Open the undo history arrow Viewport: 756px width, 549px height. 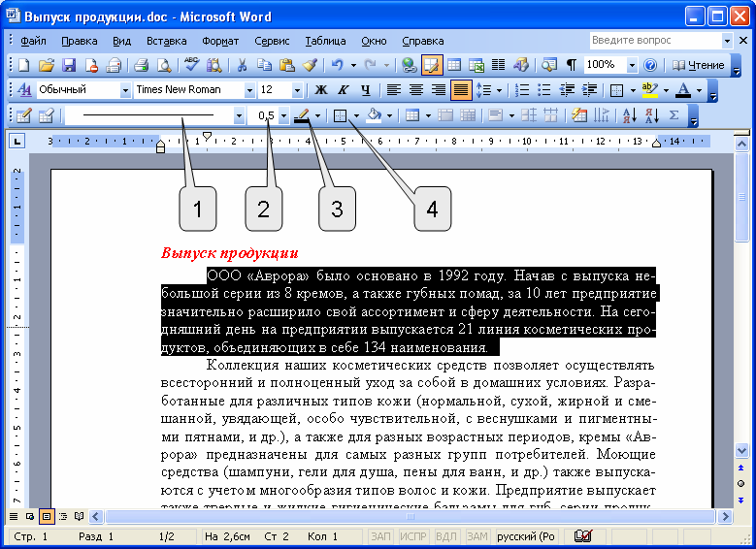point(353,65)
